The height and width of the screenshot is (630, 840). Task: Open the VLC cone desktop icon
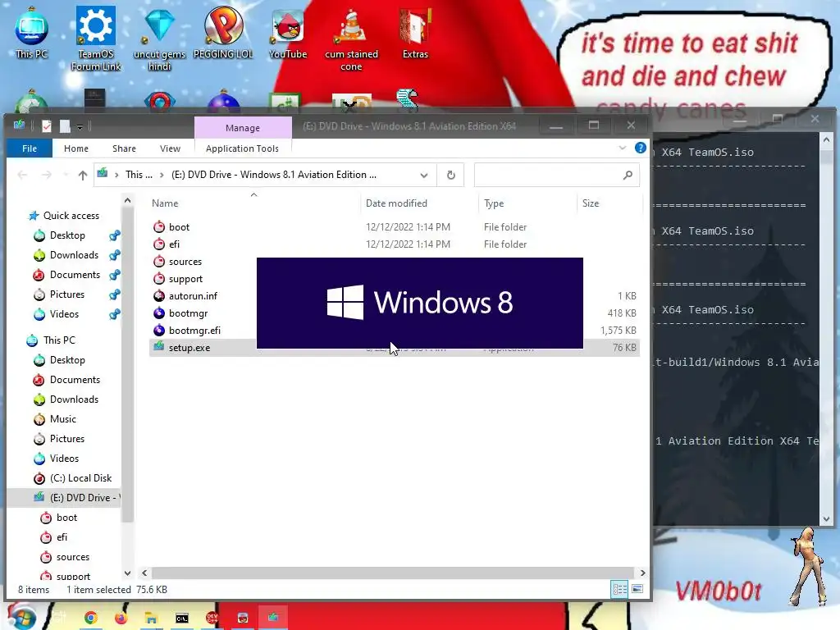click(351, 39)
